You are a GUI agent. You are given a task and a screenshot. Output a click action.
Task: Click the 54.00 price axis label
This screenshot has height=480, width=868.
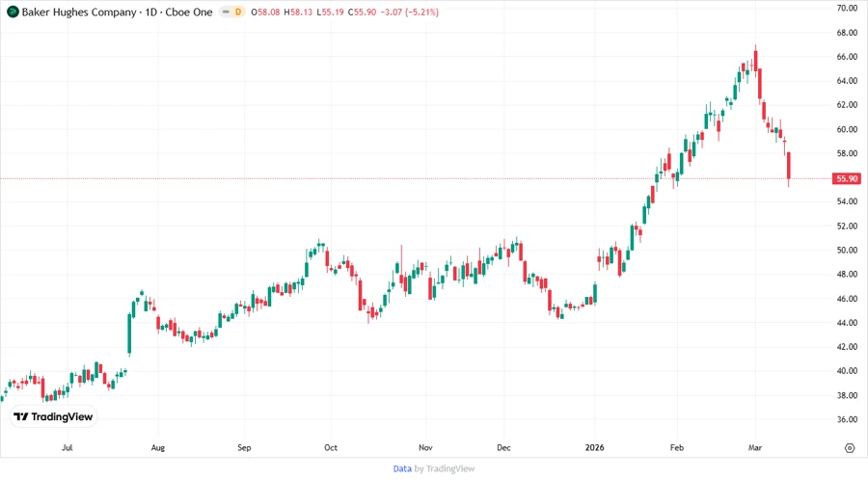point(847,201)
